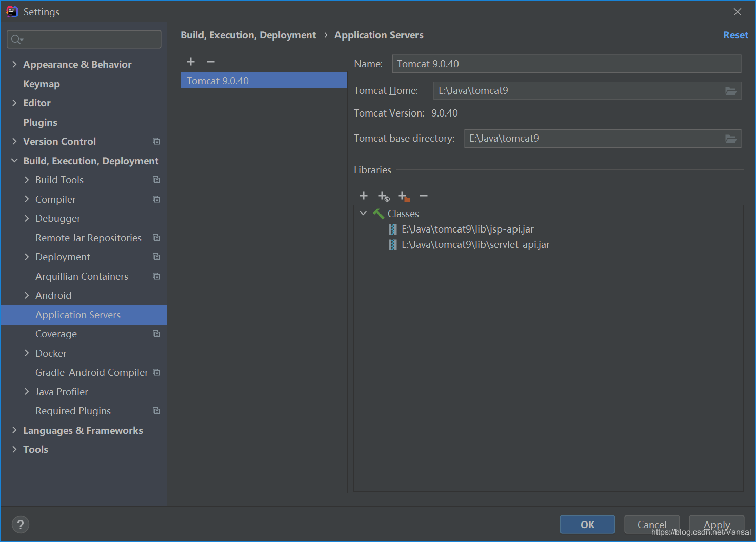The width and height of the screenshot is (756, 542).
Task: Browse for Tomcat base directory folder
Action: 731,139
